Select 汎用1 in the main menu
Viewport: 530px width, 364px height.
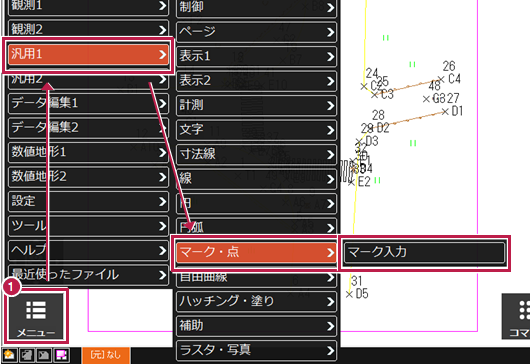click(88, 54)
